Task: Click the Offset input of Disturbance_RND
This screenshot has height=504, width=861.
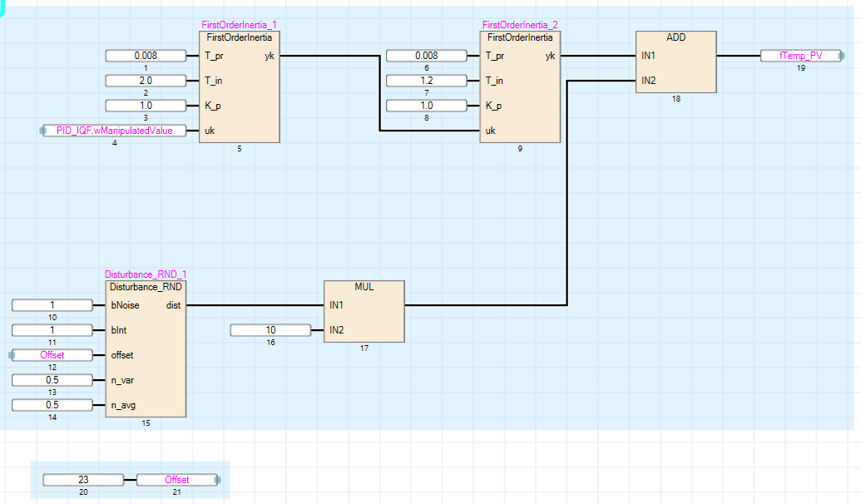Action: coord(52,355)
